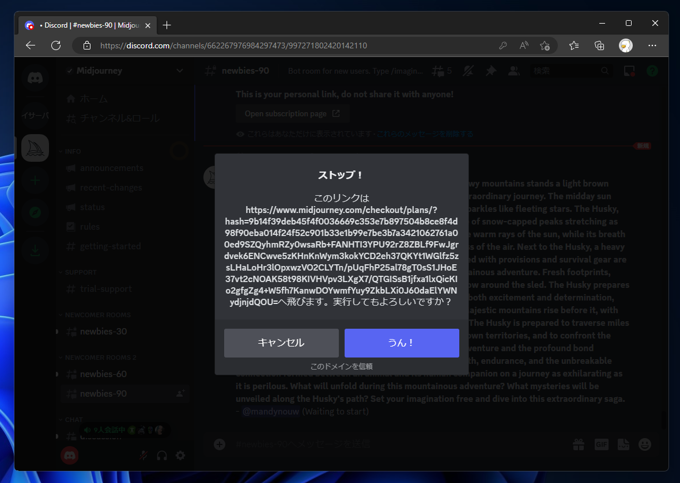Click the browser profile avatar
The width and height of the screenshot is (680, 483).
point(625,46)
